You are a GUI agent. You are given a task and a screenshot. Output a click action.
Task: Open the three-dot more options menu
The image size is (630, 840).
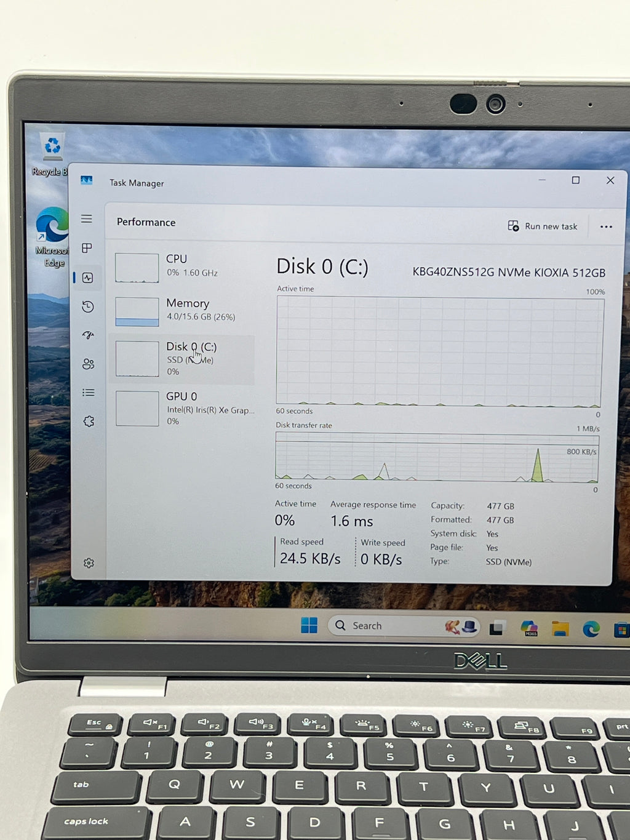point(606,227)
